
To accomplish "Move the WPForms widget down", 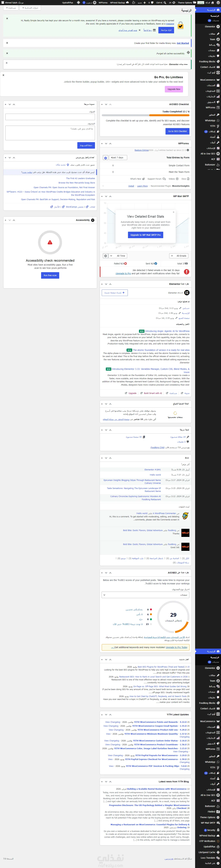I will (106, 144).
